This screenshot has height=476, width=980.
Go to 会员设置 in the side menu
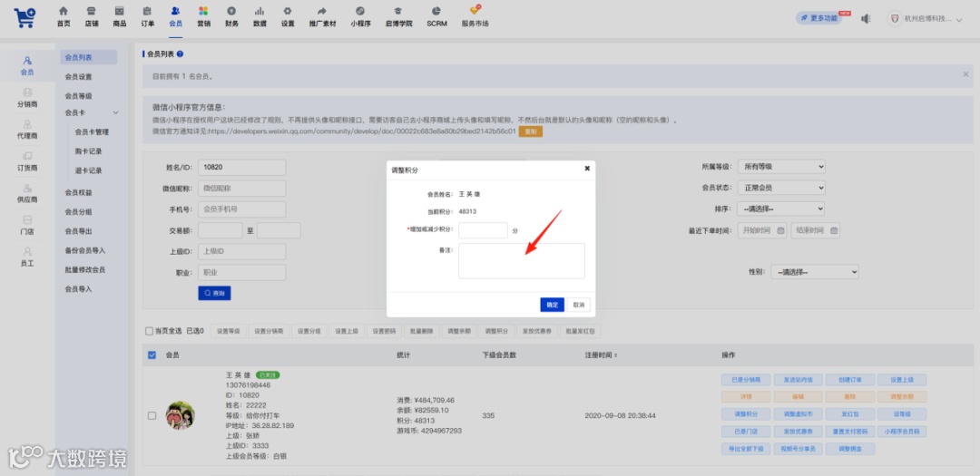coord(79,77)
